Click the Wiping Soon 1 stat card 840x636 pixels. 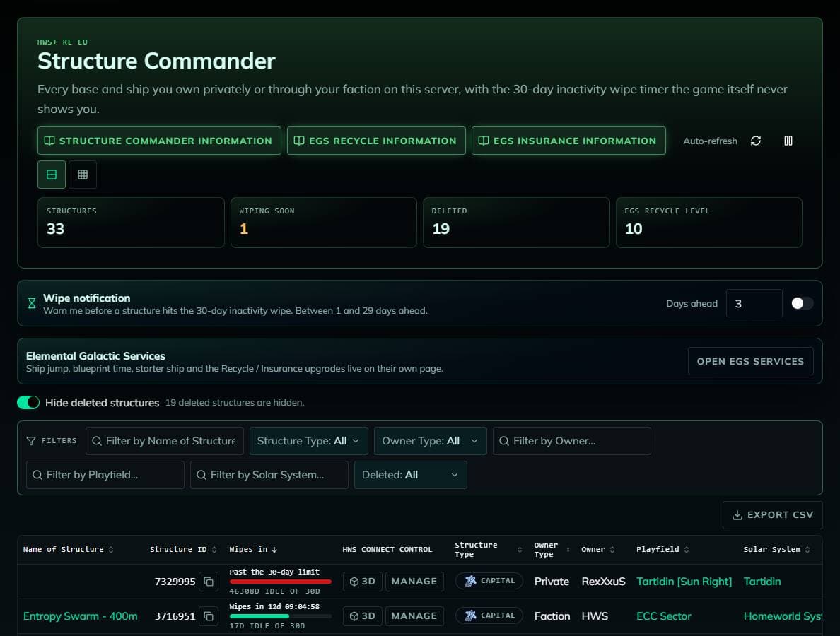coord(324,223)
